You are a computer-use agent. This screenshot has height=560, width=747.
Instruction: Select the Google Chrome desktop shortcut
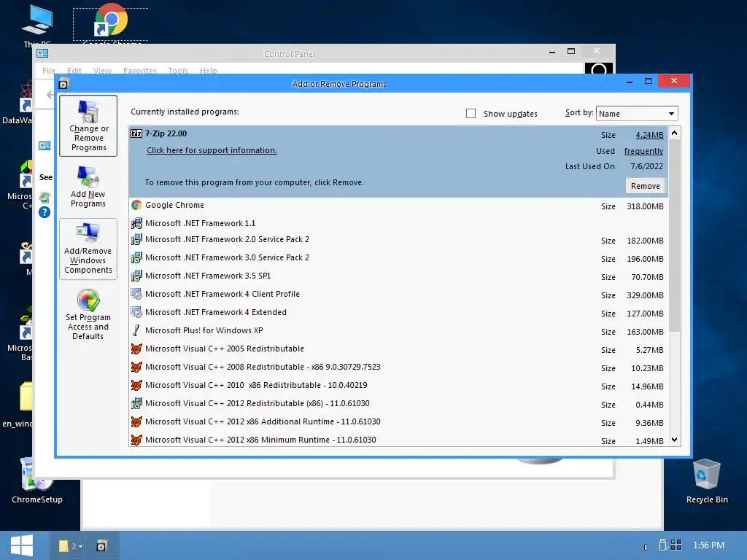(111, 24)
